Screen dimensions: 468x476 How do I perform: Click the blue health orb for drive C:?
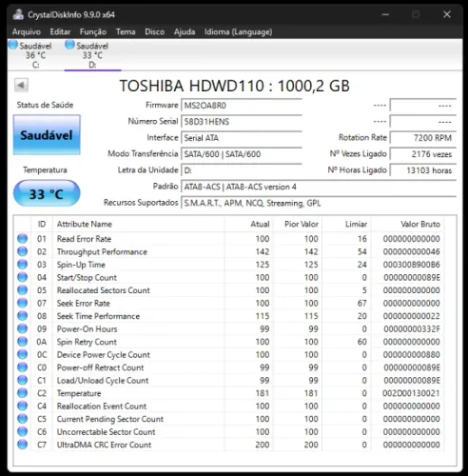point(13,45)
